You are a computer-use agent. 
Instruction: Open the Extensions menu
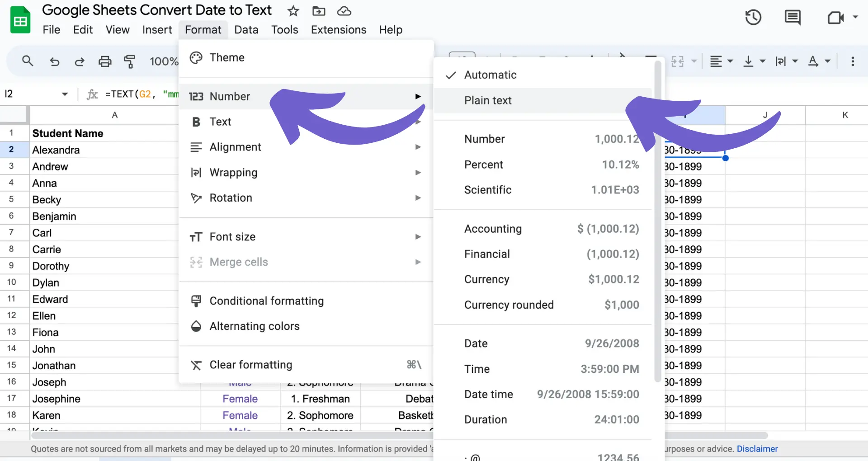click(x=339, y=30)
